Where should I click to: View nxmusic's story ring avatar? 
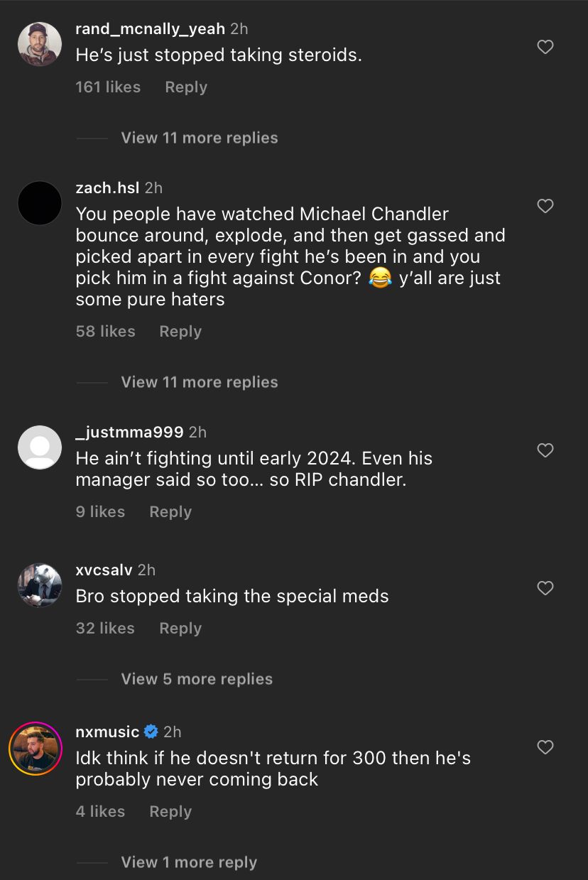click(36, 749)
